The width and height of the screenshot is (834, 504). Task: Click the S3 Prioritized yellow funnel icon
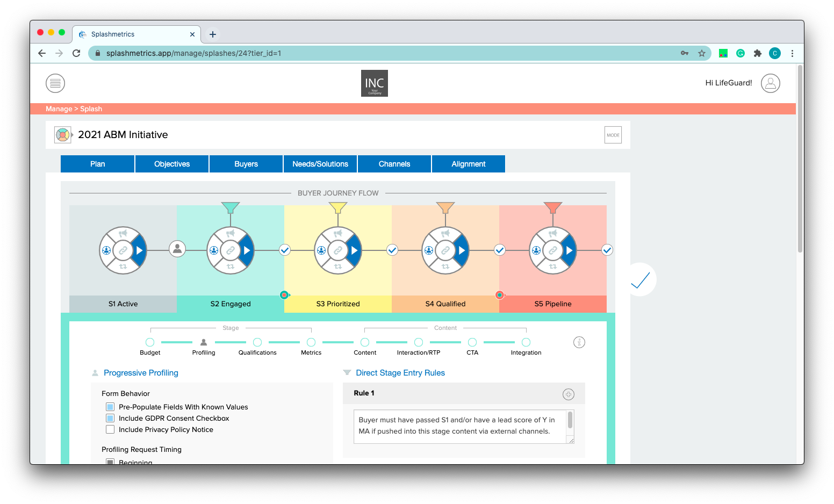click(338, 207)
